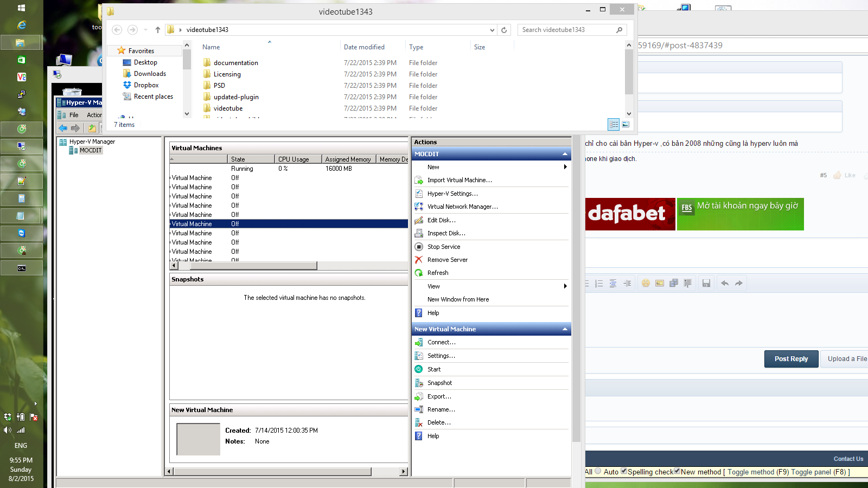This screenshot has height=488, width=868.
Task: Click the Rename icon in Actions pane
Action: point(419,409)
